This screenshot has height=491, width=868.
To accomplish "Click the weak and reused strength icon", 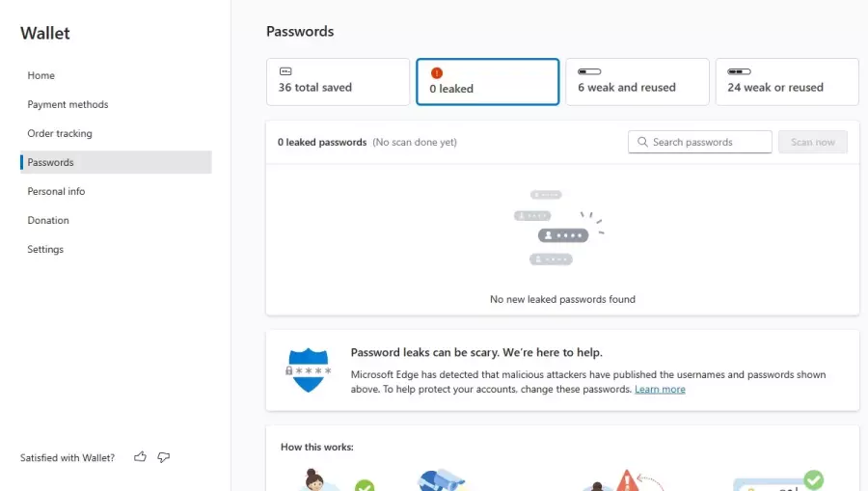I will (x=589, y=71).
